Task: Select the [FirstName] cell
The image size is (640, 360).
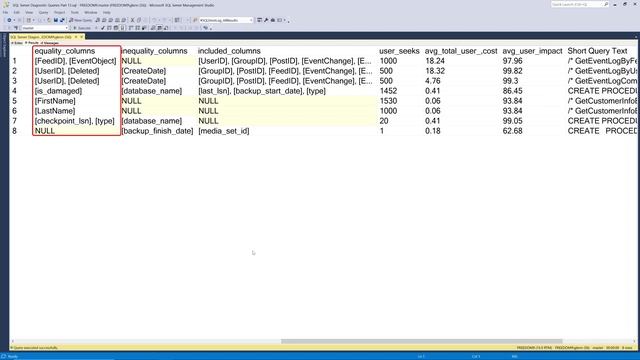Action: click(x=55, y=101)
